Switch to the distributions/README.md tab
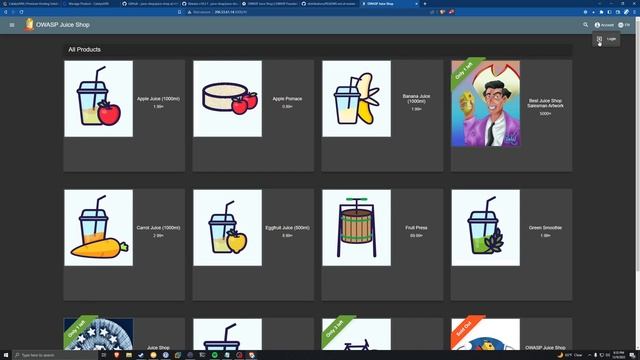Screen dimensions: 640x360 point(329,4)
